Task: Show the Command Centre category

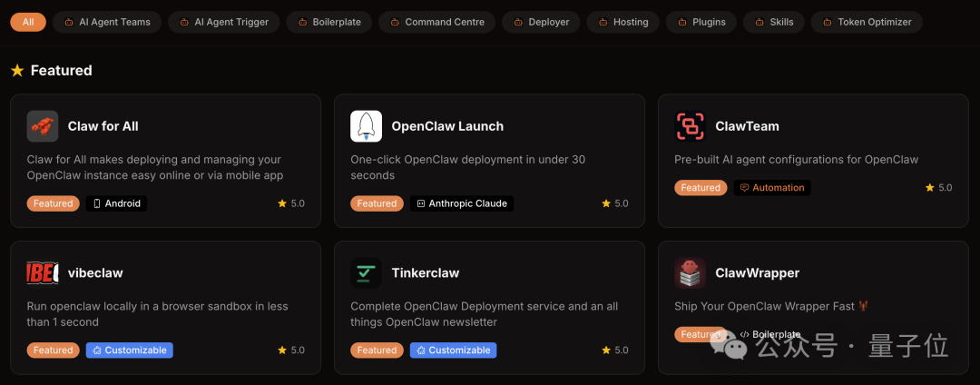Action: tap(437, 22)
